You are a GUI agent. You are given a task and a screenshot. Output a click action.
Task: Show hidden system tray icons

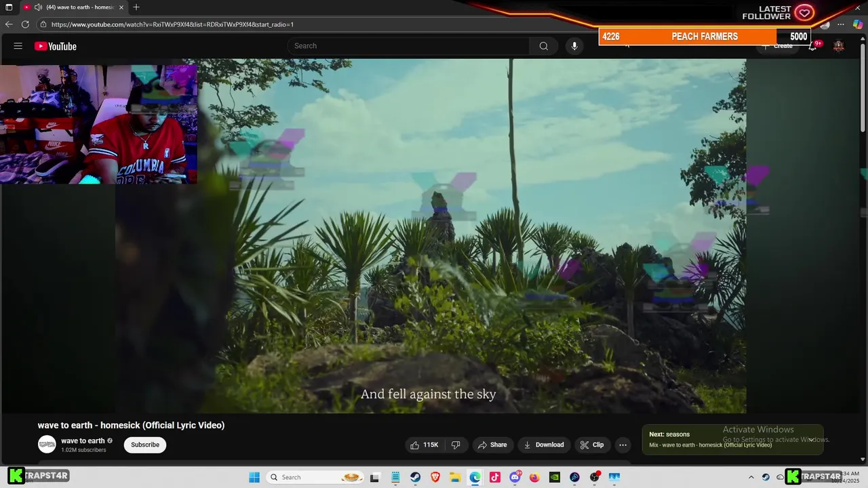pyautogui.click(x=751, y=477)
